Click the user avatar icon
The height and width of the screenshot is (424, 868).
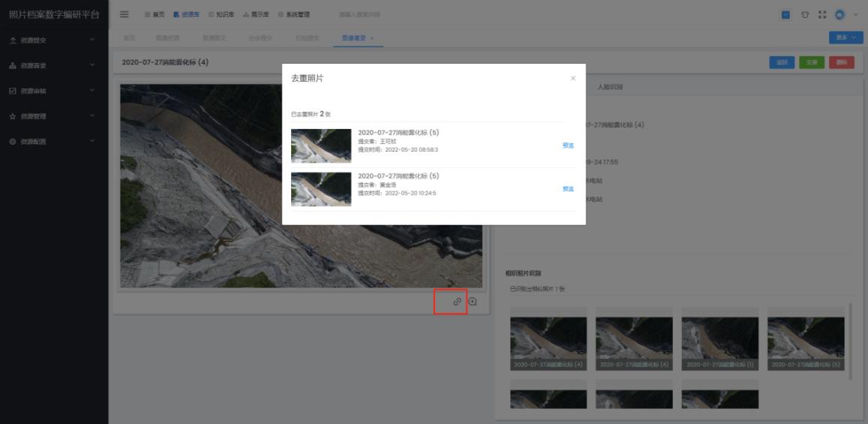click(839, 14)
